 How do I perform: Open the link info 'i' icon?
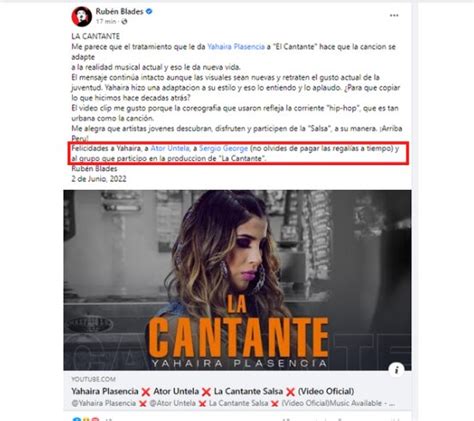click(x=396, y=370)
